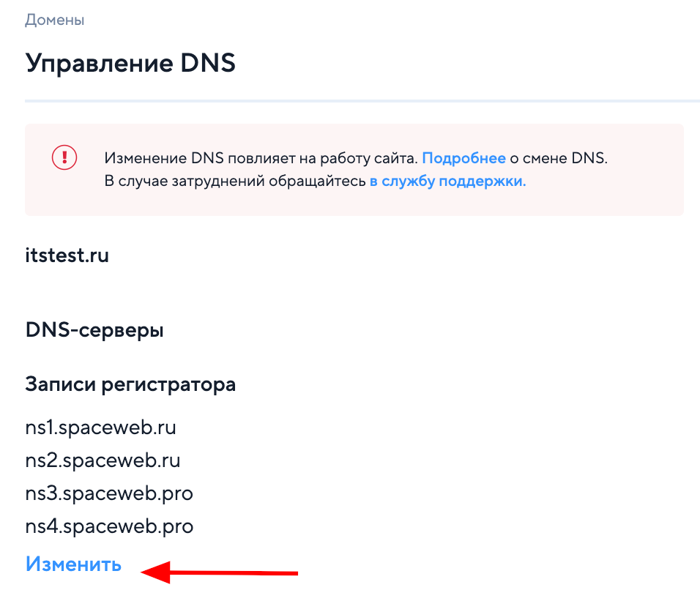Select the ns4.spaceweb.pro record
The width and height of the screenshot is (700, 612).
pyautogui.click(x=109, y=526)
